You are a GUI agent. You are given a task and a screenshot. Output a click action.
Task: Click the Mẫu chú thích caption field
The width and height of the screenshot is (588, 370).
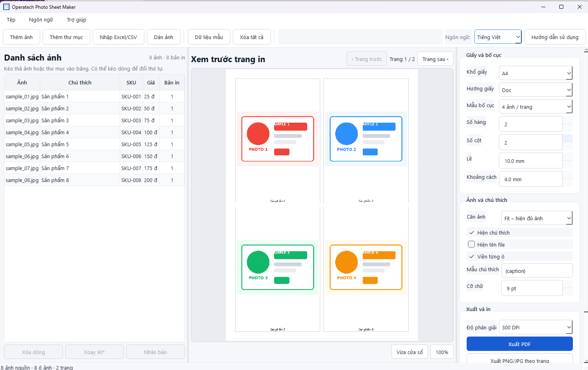[537, 271]
